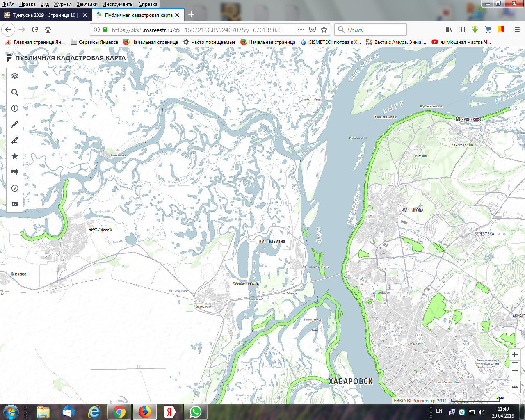Open help with the question mark icon
Viewport: 525px width, 420px height.
click(15, 188)
